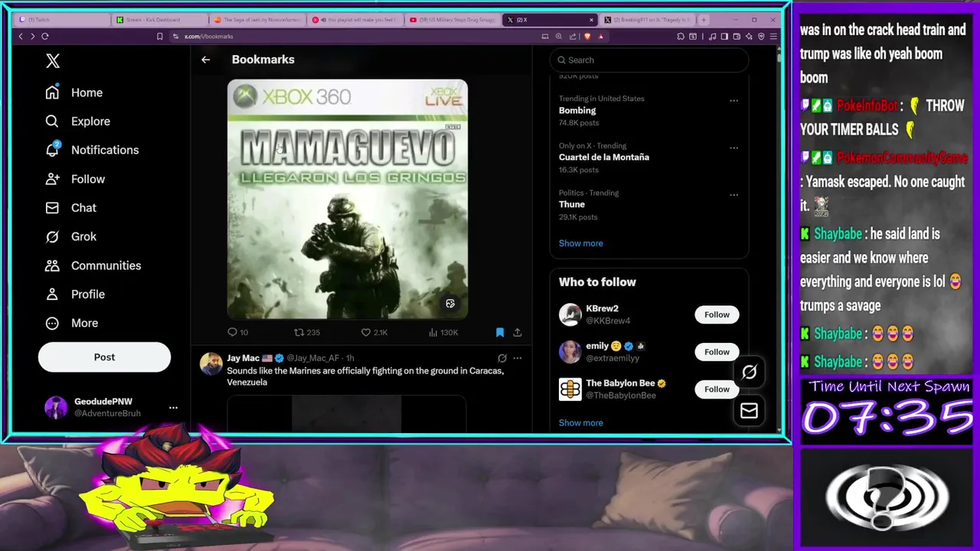Screen dimensions: 980x551
Task: Show more trending topics
Action: pyautogui.click(x=581, y=243)
